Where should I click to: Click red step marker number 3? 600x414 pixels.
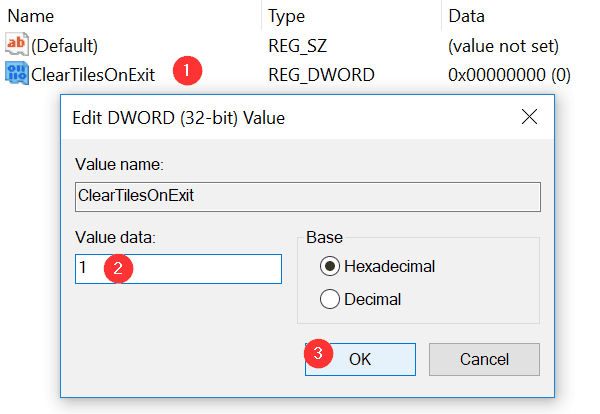318,352
